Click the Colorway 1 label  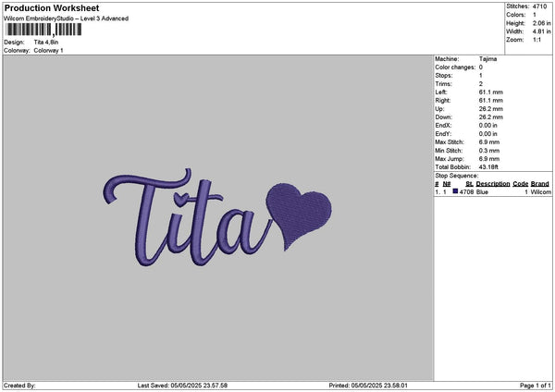[48, 50]
